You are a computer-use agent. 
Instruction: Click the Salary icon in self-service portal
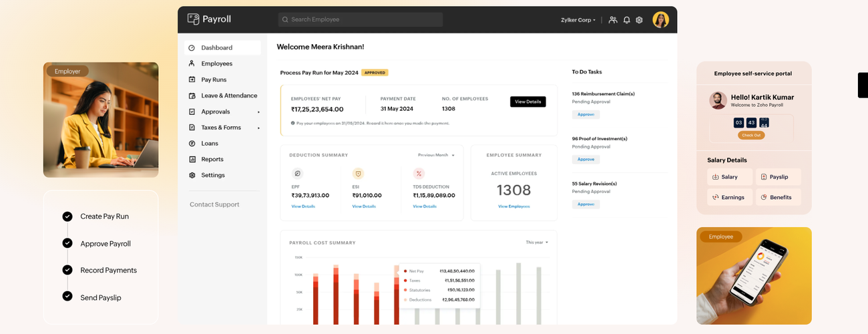click(715, 177)
